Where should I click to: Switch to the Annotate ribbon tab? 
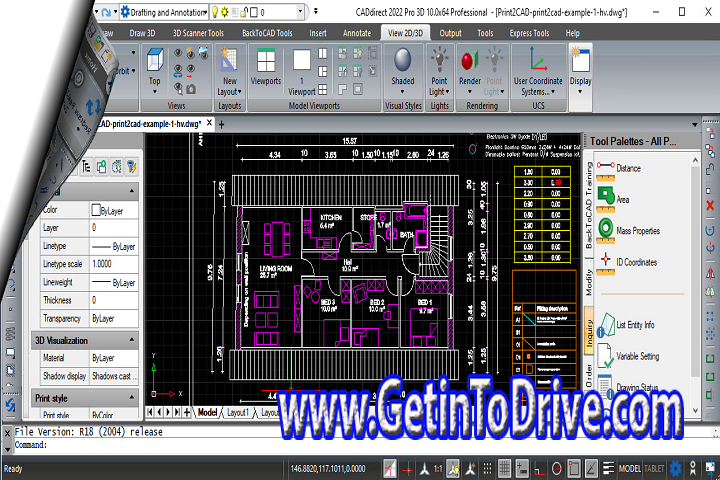(x=357, y=33)
